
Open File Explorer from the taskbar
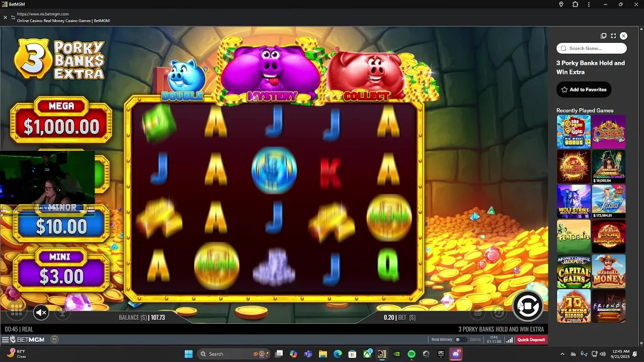pyautogui.click(x=323, y=354)
